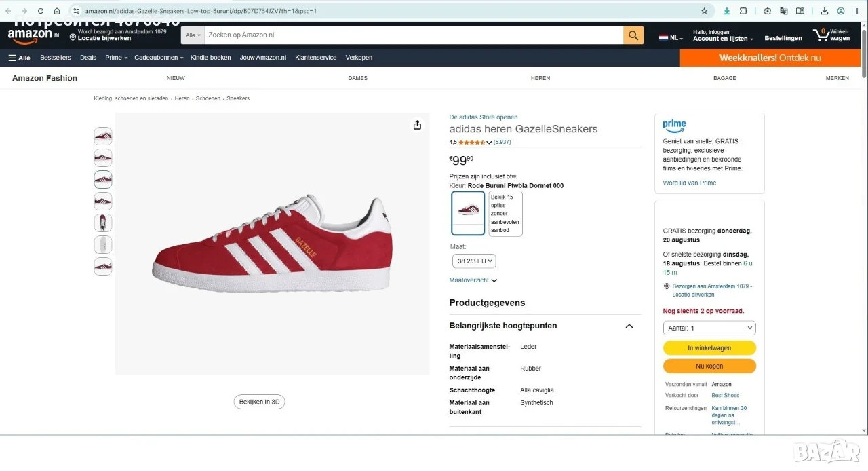Click the Sneakers breadcrumb
The height and width of the screenshot is (471, 868).
point(238,98)
